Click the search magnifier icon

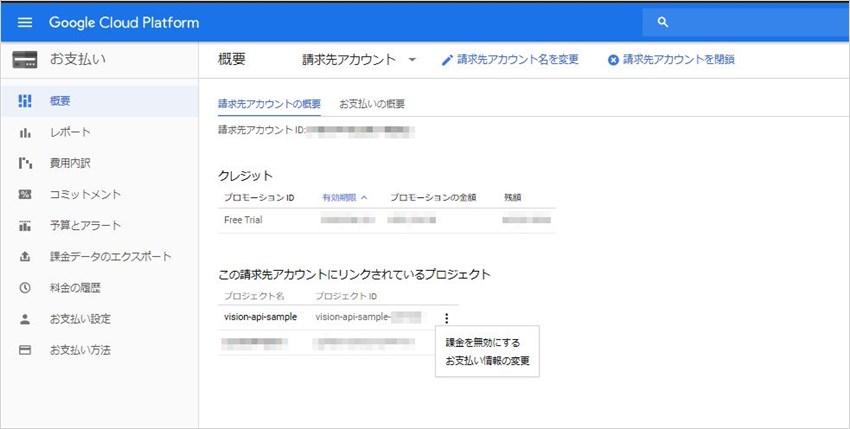662,22
